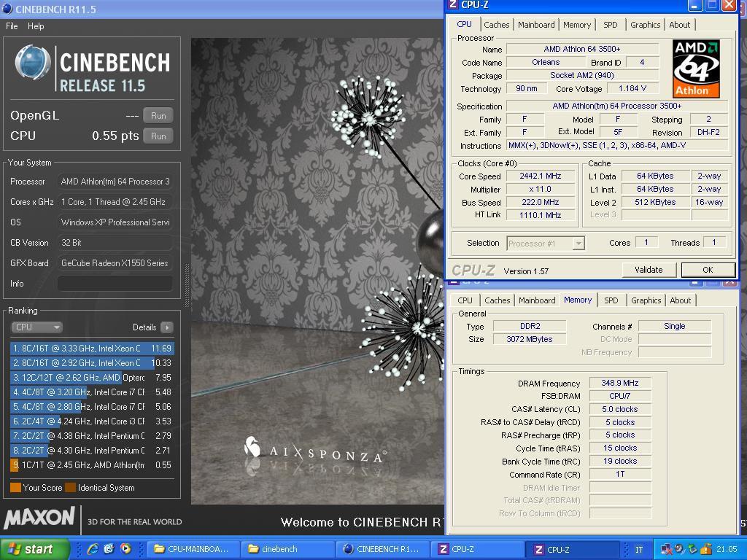Select CPU tab in top CPU-Z window
The width and height of the screenshot is (747, 560).
pyautogui.click(x=464, y=24)
